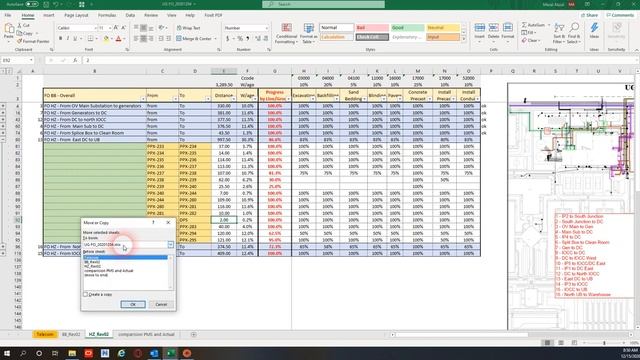
Task: Click the Cut scissors icon
Action: point(20,25)
